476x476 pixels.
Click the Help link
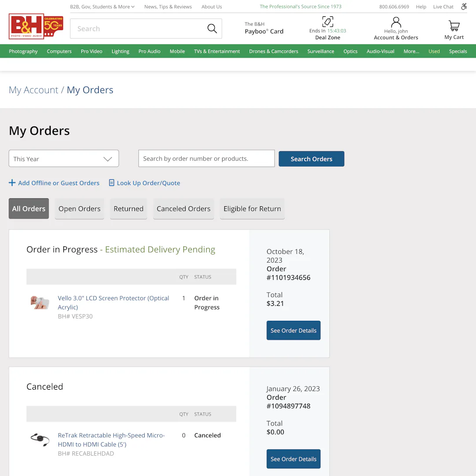[421, 7]
